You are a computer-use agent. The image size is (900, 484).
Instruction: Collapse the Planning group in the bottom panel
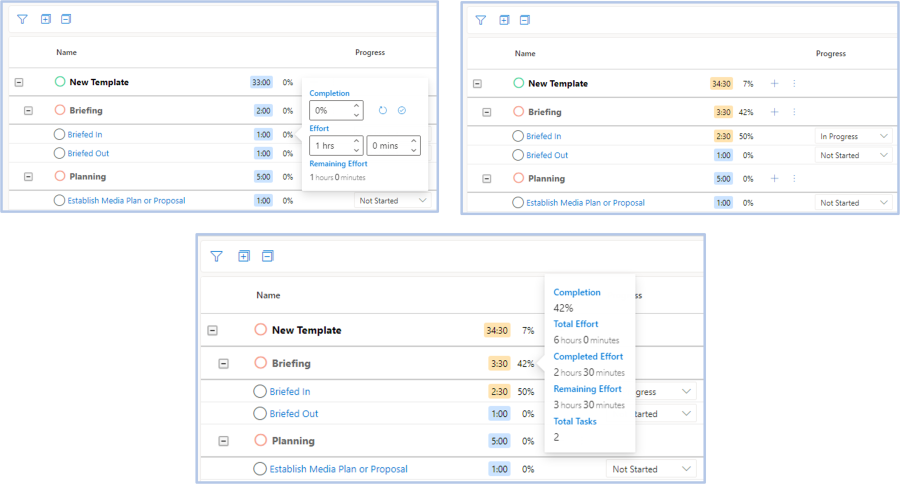pyautogui.click(x=223, y=441)
